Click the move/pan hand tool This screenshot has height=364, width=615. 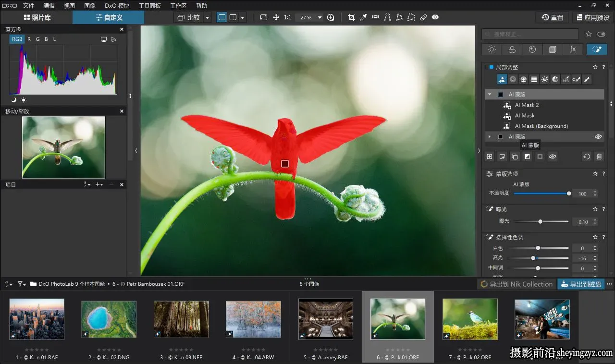coord(276,17)
